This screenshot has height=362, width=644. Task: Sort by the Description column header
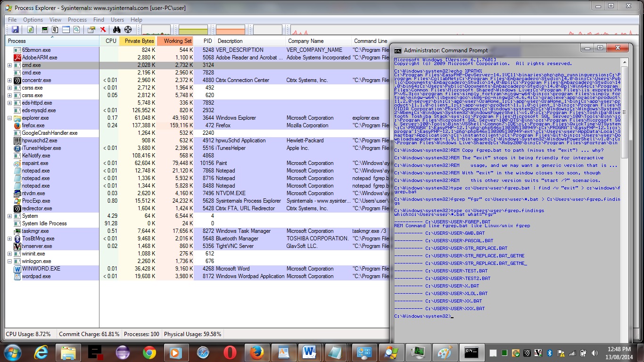[x=250, y=41]
